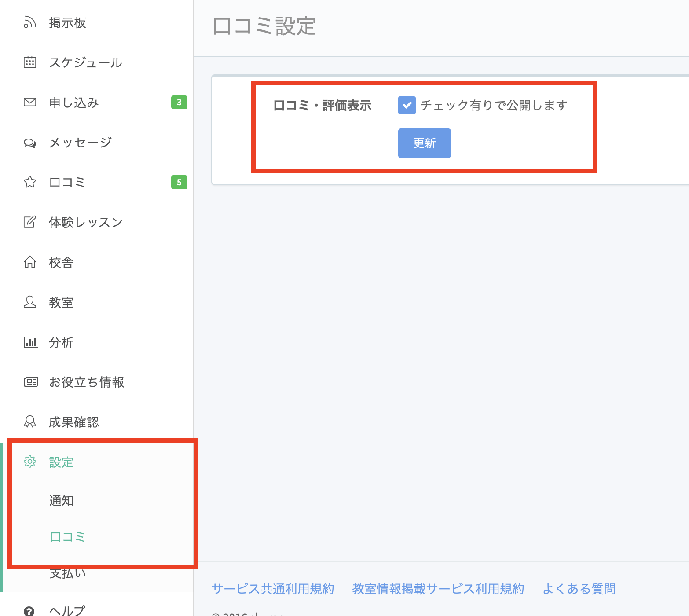Click the 成果確認 award ribbon icon
Viewport: 689px width, 616px height.
point(29,422)
